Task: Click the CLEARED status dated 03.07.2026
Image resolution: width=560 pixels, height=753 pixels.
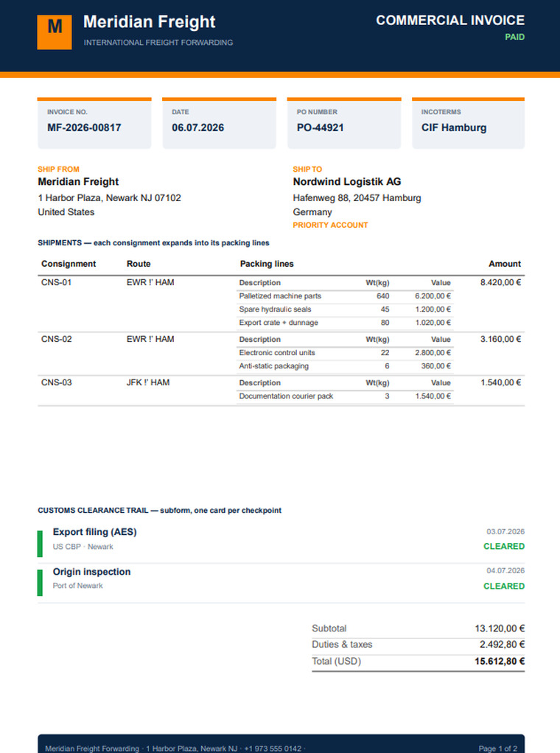Action: [504, 546]
